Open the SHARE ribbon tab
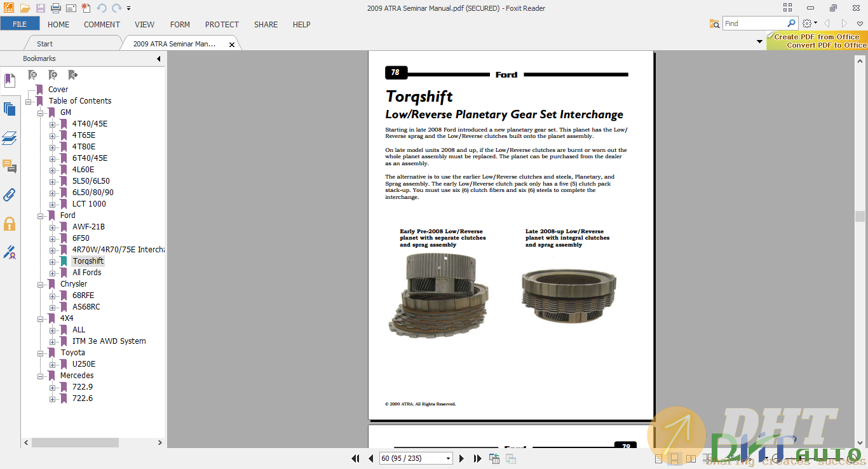The width and height of the screenshot is (868, 469). [x=266, y=24]
